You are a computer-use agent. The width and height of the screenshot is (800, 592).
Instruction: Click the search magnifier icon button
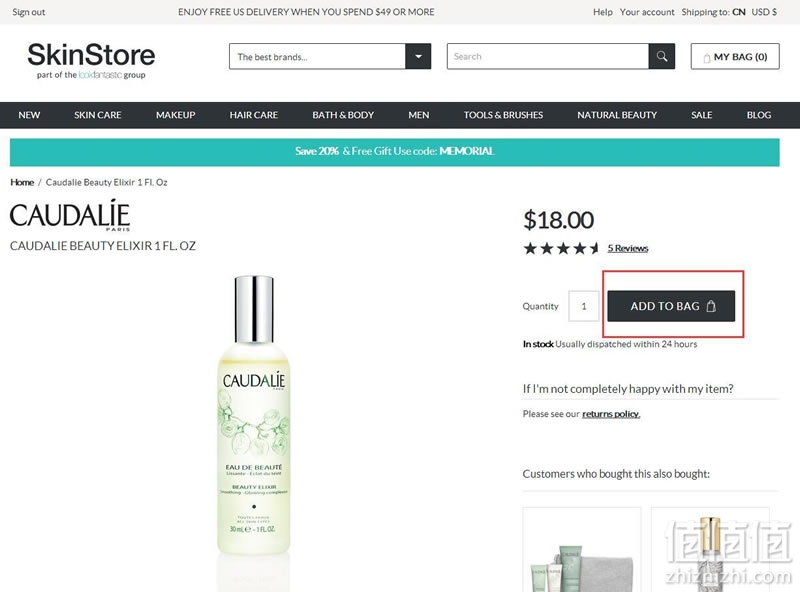click(662, 56)
